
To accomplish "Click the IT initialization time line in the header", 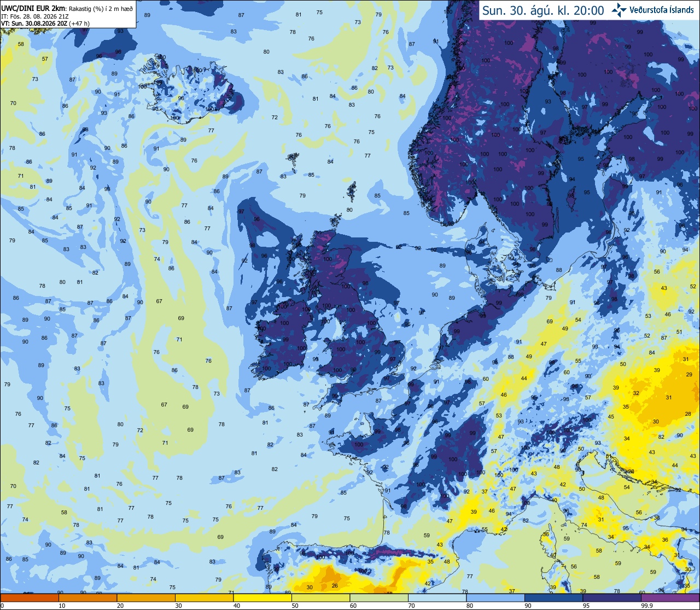I will click(x=35, y=16).
